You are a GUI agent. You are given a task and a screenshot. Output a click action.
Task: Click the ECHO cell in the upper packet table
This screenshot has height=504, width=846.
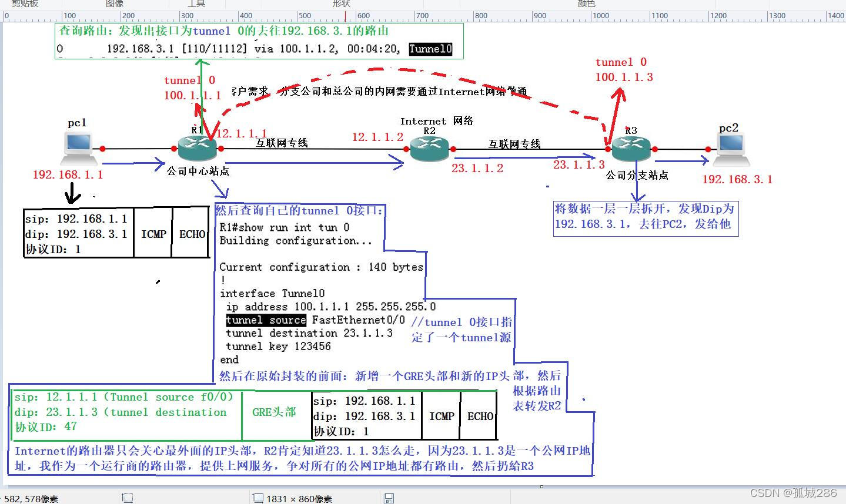click(x=192, y=234)
